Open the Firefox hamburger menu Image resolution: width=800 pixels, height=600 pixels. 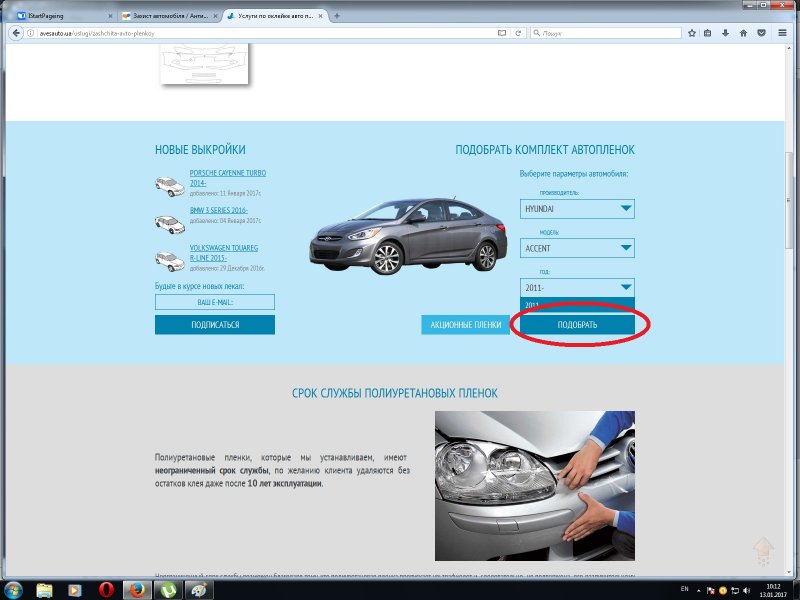[780, 33]
